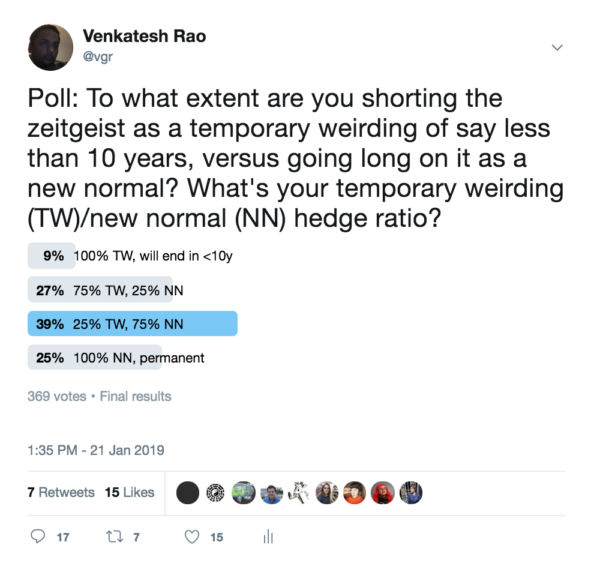Open tweet analytics bar chart icon
The image size is (600, 563).
coord(268,537)
